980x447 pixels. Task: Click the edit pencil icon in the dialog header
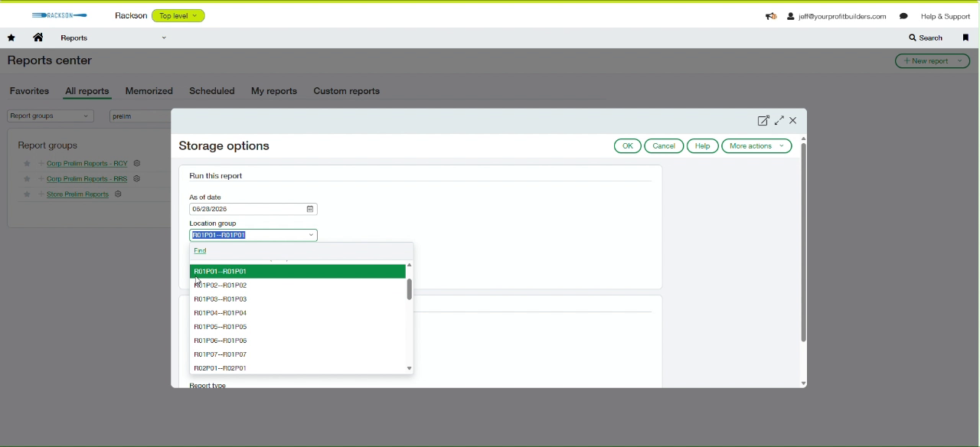click(763, 121)
